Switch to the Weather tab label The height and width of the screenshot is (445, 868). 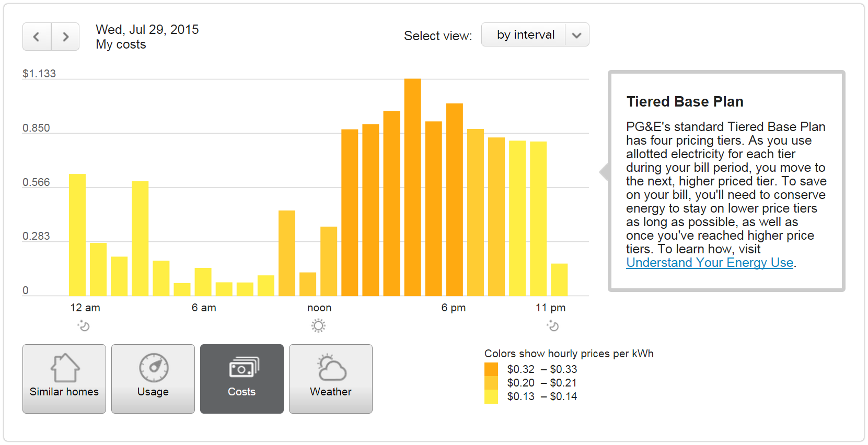click(x=330, y=392)
